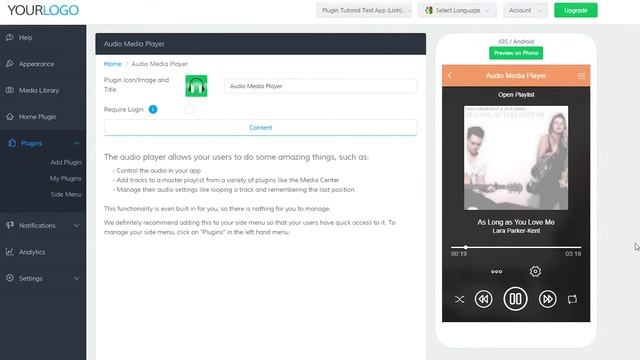Viewport: 640px width, 360px height.
Task: Click the Require Login info icon
Action: pyautogui.click(x=153, y=109)
